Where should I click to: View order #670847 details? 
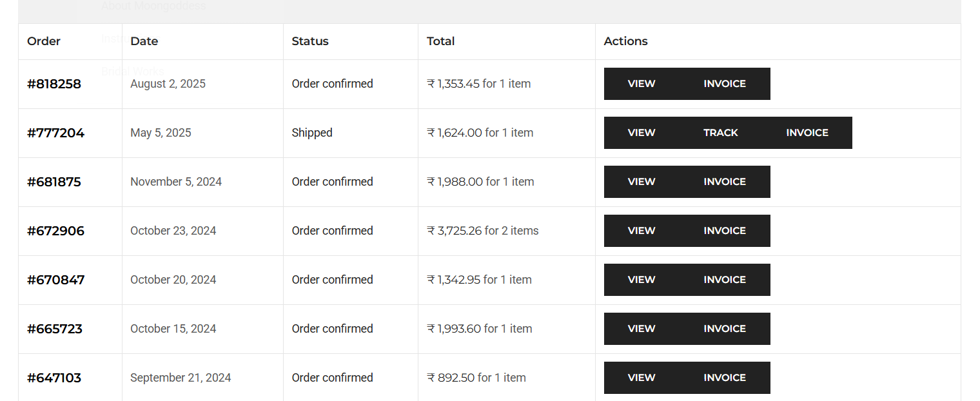click(x=642, y=280)
